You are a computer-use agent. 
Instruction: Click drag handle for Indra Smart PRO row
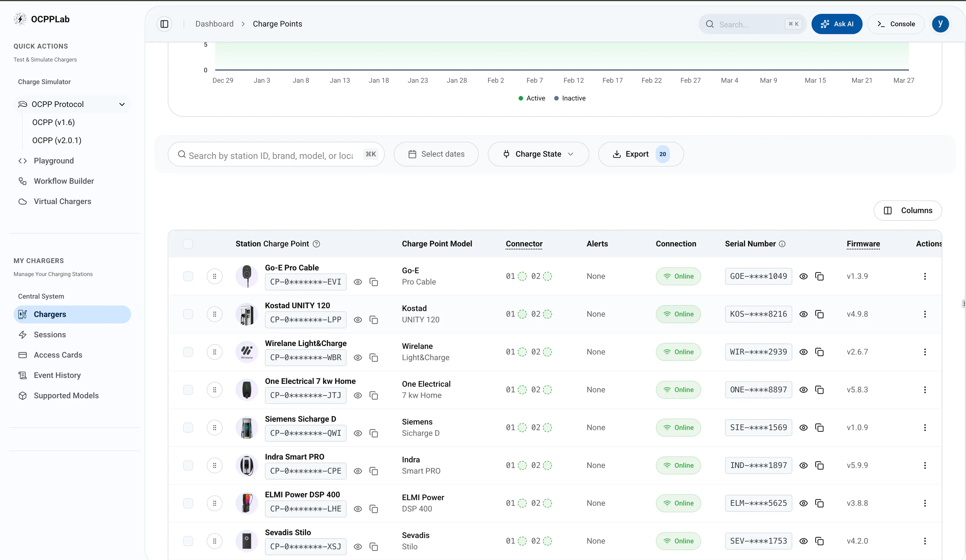tap(215, 465)
